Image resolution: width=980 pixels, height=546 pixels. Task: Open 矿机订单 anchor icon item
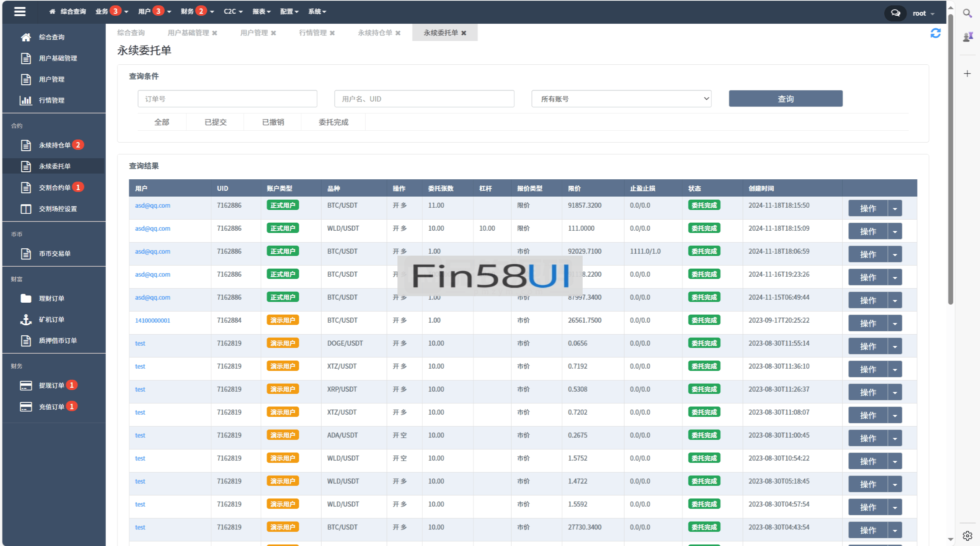click(x=26, y=320)
